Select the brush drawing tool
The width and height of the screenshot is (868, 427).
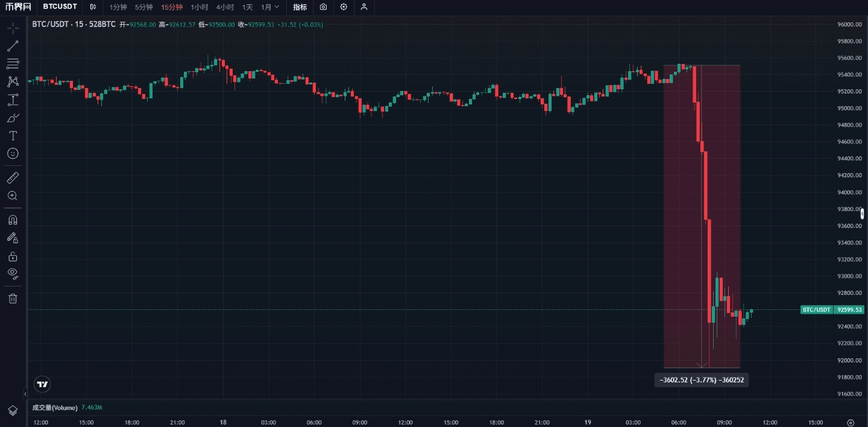[13, 118]
